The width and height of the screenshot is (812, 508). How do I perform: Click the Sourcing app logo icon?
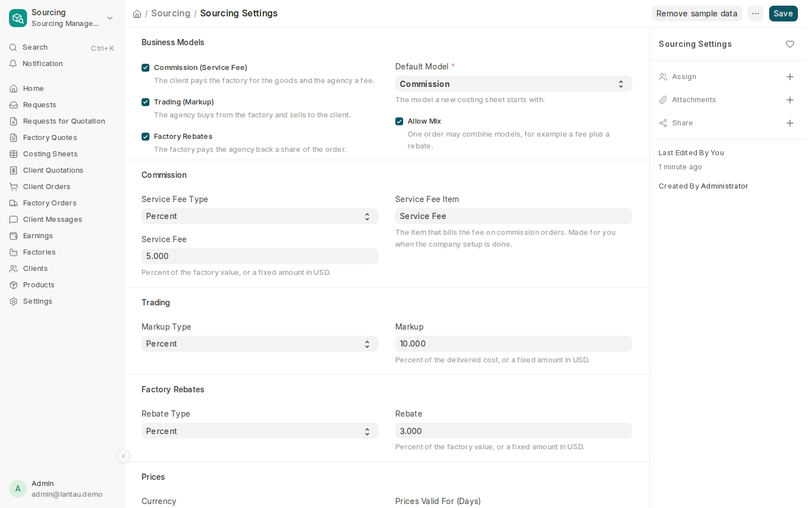click(18, 18)
